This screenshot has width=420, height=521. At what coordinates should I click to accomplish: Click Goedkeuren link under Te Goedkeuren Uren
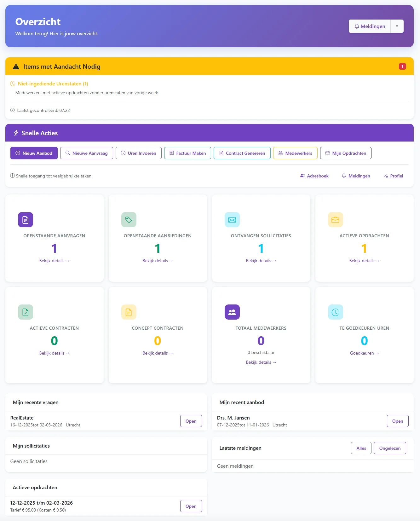pyautogui.click(x=364, y=353)
